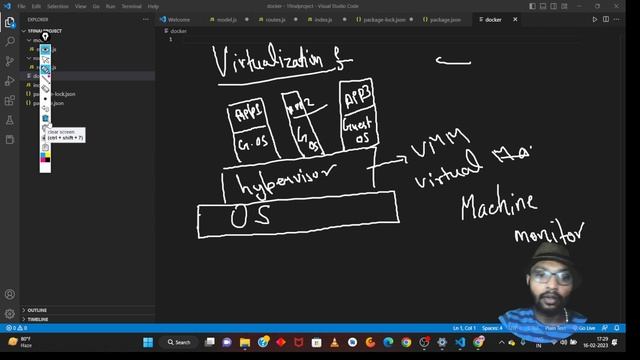Switch to the model.js tab
This screenshot has height=360, width=640.
click(226, 20)
